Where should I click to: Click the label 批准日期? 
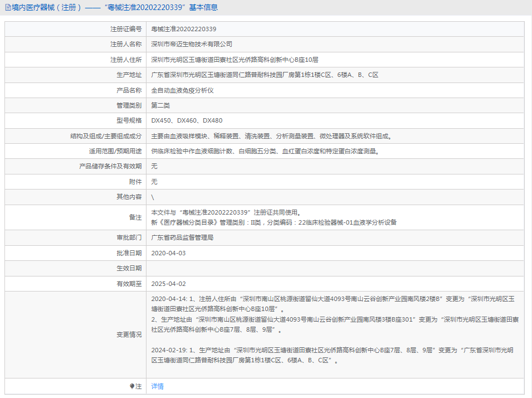pyautogui.click(x=129, y=253)
